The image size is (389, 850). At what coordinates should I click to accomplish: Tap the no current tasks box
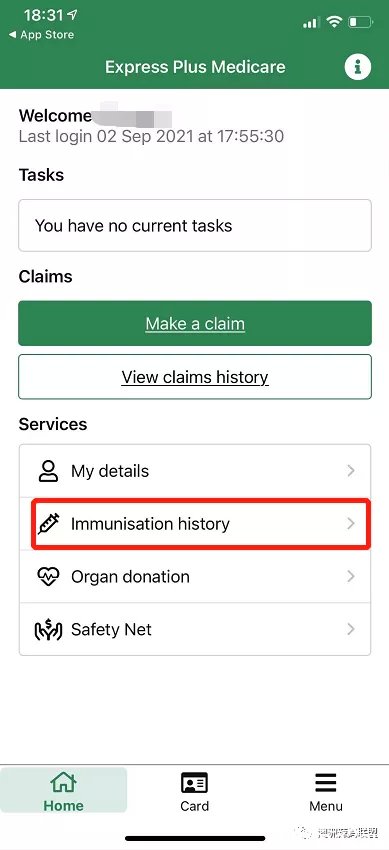tap(195, 226)
